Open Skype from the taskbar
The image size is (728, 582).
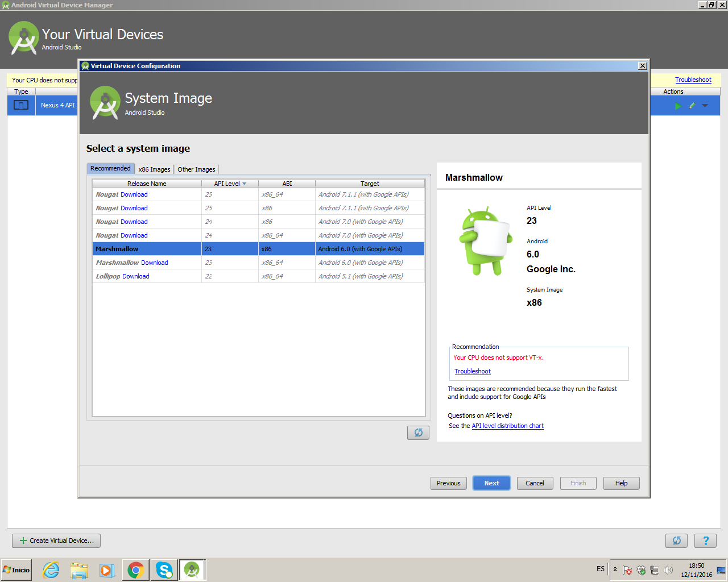[x=164, y=569]
